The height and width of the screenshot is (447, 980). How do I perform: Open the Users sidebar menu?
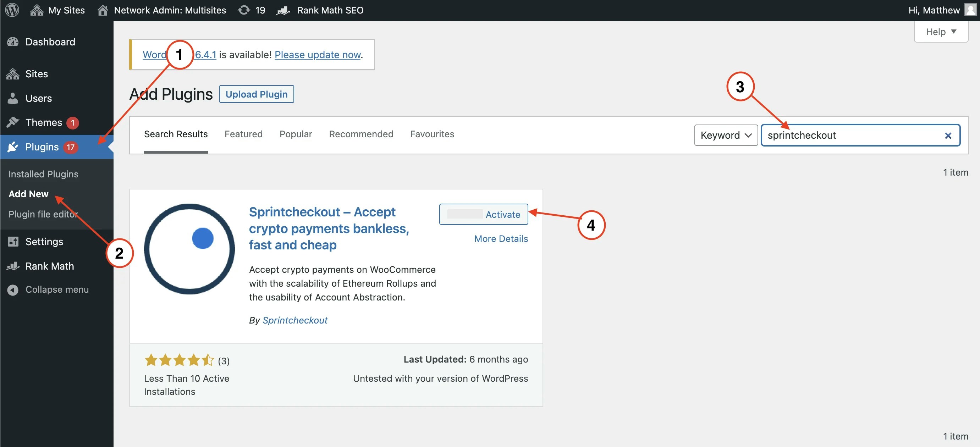38,98
